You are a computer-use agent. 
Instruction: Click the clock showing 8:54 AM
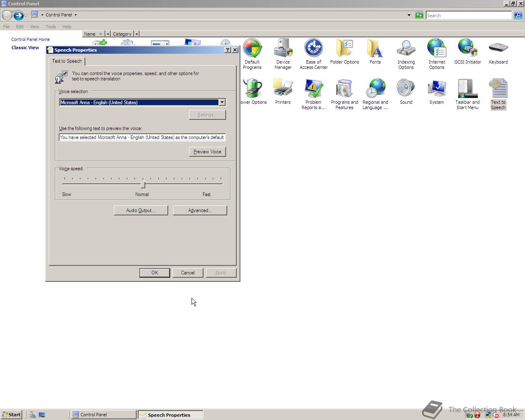(x=511, y=415)
